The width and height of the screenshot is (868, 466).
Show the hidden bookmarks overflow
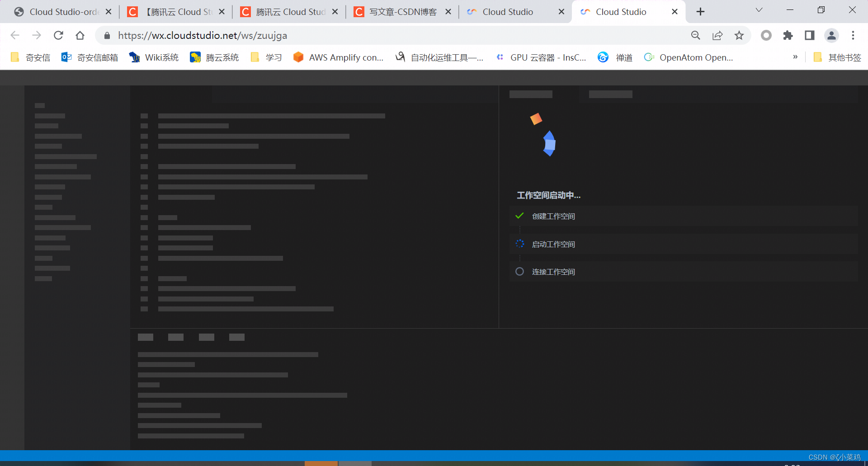pos(795,57)
